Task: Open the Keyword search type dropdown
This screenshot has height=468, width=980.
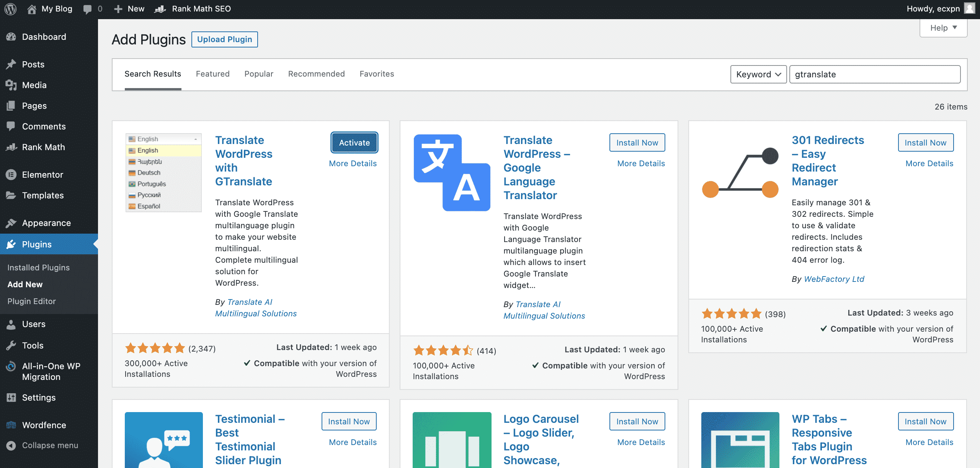Action: click(758, 74)
